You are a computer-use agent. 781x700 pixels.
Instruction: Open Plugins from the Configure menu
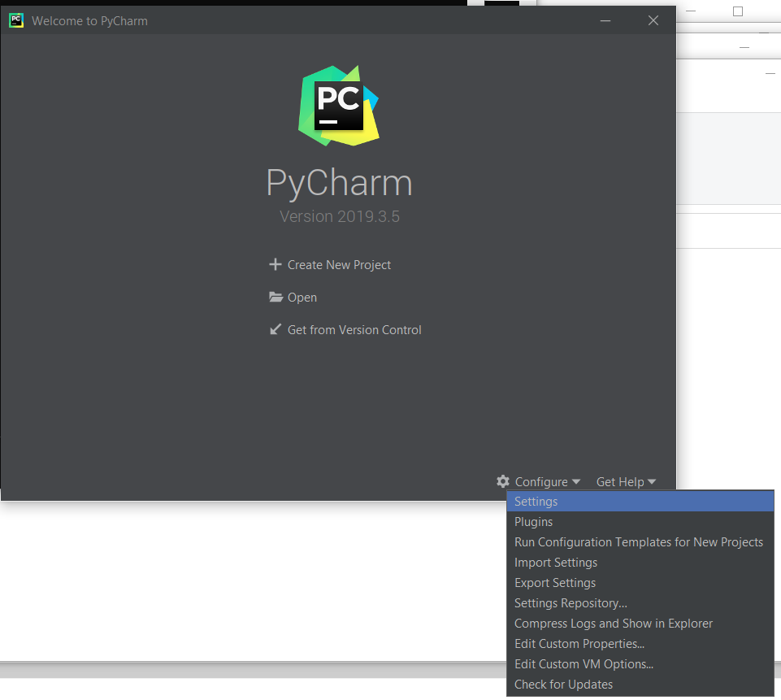coord(533,522)
